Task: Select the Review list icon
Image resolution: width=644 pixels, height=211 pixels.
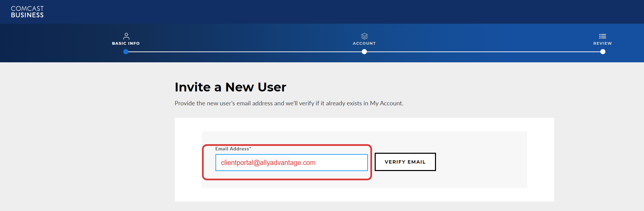Action: pos(603,36)
